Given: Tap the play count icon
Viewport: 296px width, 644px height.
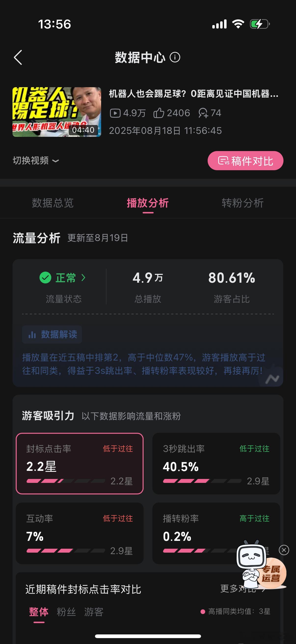Looking at the screenshot, I should click(x=115, y=113).
